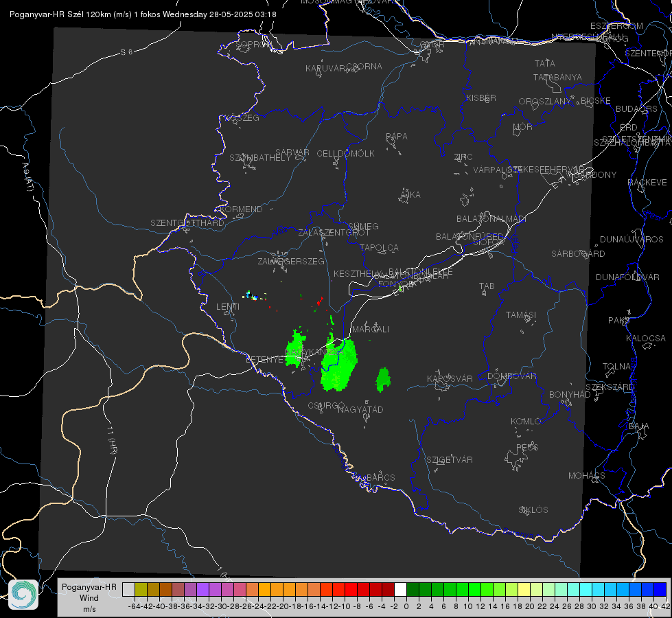Click the SOPRON city label
Screen dimensions: 672x618
click(253, 44)
